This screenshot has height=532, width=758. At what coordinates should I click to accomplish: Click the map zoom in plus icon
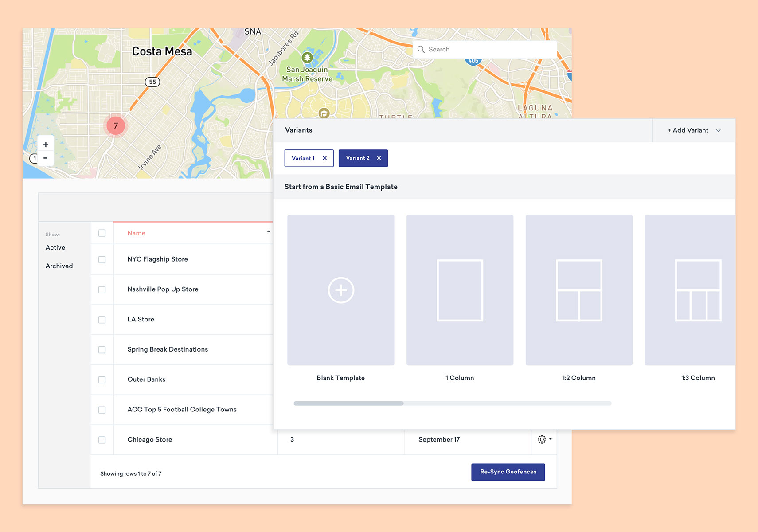pyautogui.click(x=46, y=145)
